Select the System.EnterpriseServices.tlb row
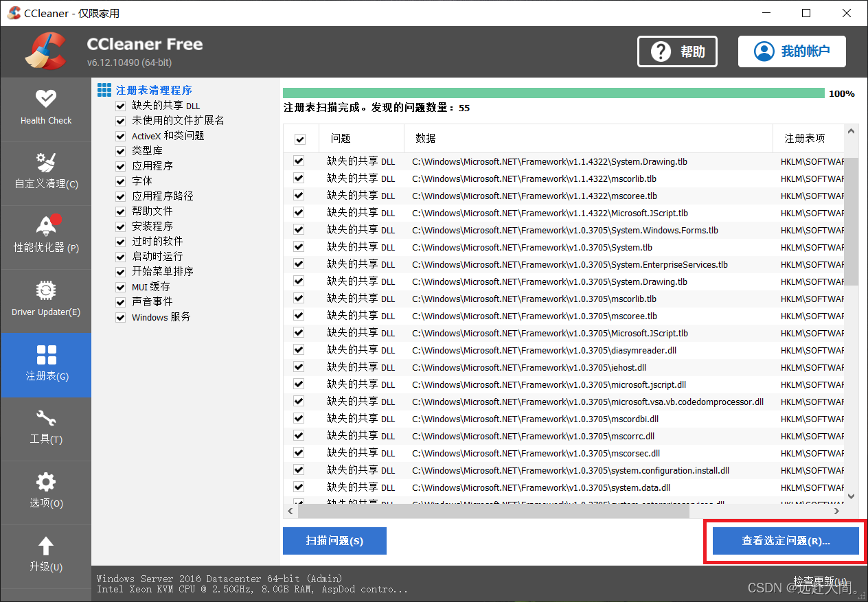 coord(564,264)
